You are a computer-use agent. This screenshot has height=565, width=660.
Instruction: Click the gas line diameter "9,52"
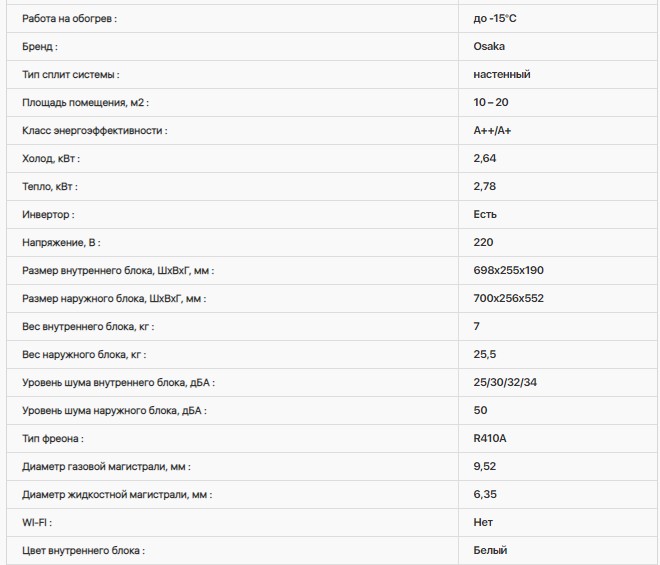tap(485, 466)
